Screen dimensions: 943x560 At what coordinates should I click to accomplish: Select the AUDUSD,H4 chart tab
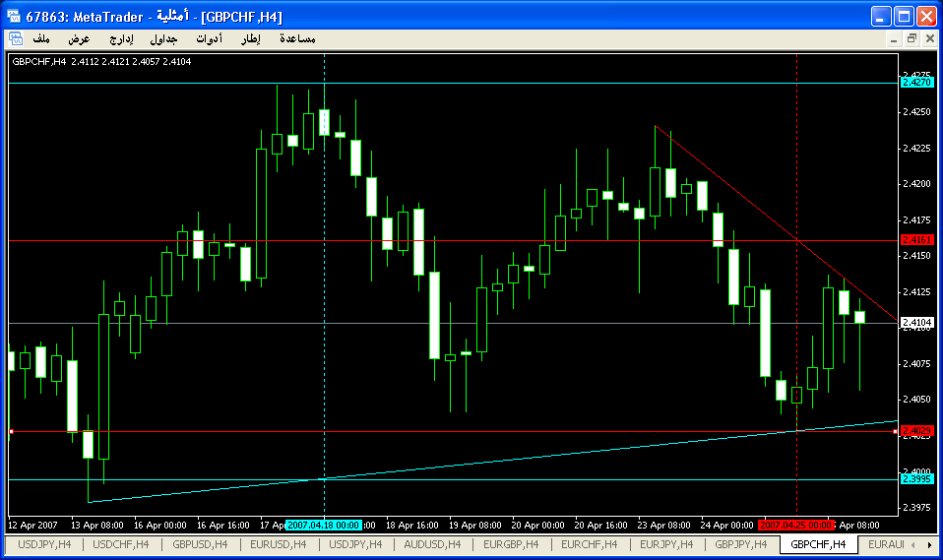tap(434, 544)
